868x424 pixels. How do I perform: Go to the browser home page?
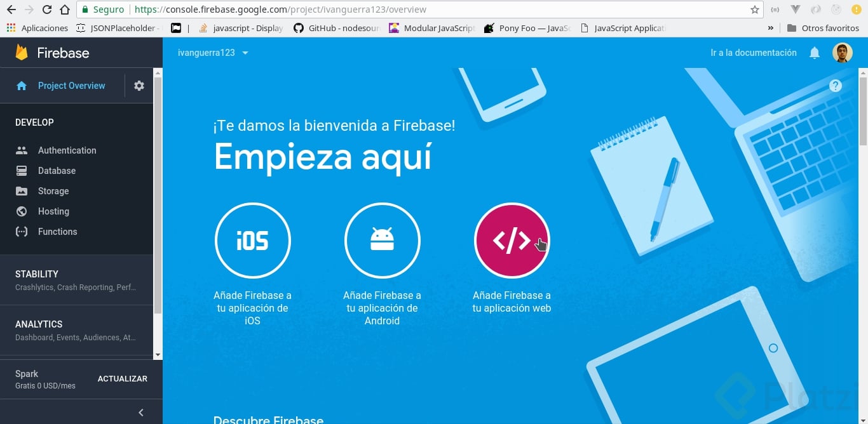64,10
